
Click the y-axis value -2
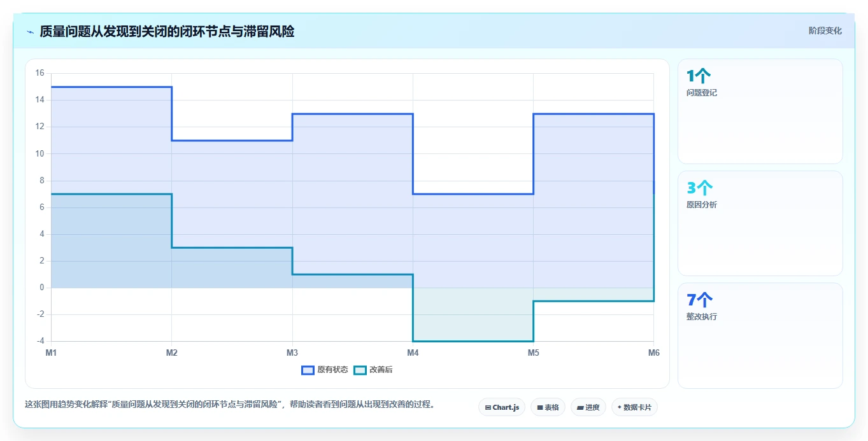point(40,314)
